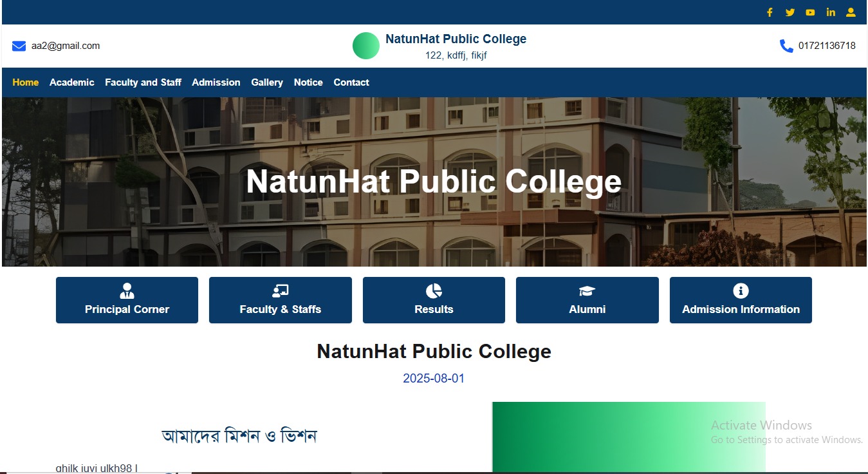
Task: View the Notice menu item
Action: 308,82
